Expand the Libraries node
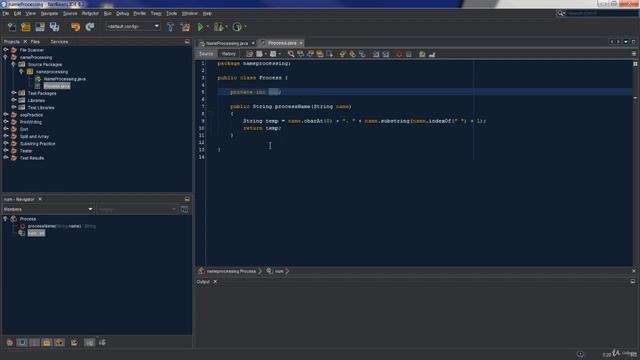Screen dimensions: 640x360 pos(13,100)
